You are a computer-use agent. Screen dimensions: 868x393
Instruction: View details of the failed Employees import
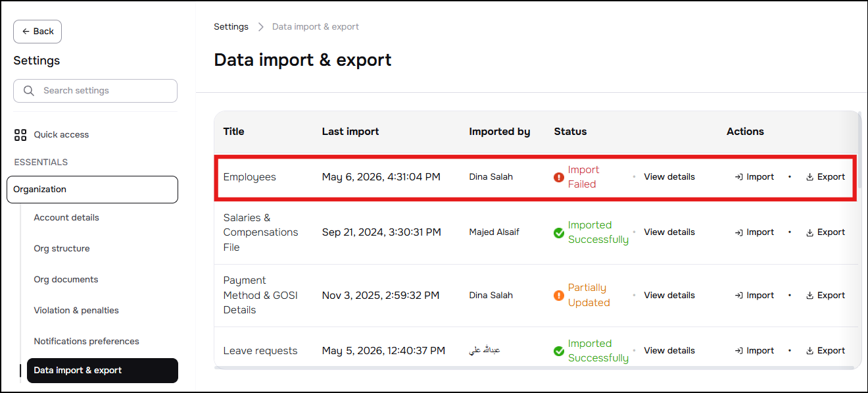pyautogui.click(x=669, y=176)
